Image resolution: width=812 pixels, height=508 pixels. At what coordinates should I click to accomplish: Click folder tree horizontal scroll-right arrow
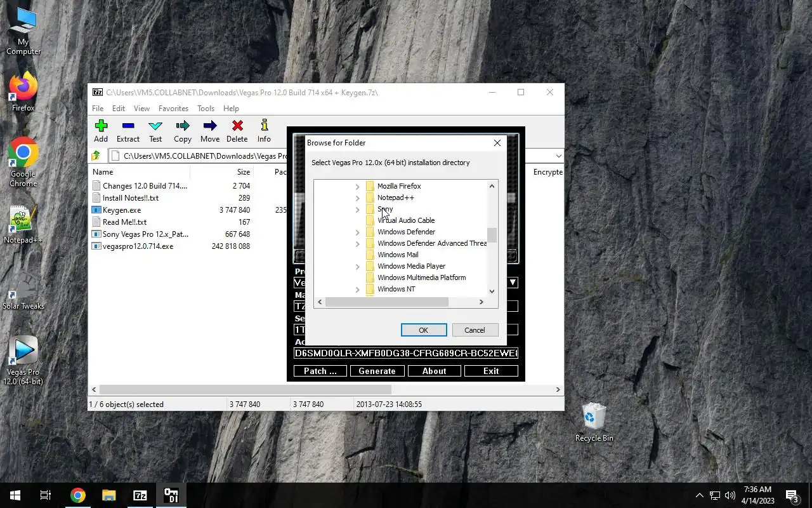(481, 302)
